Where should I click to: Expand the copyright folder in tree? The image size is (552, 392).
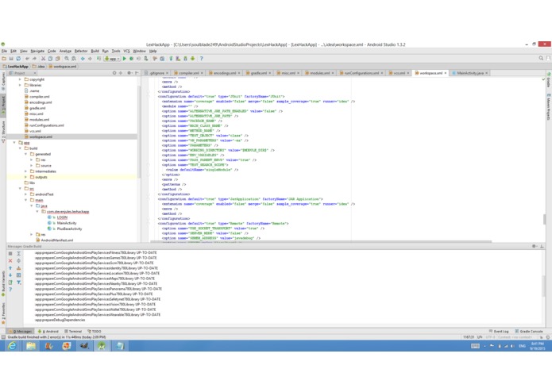(20, 79)
